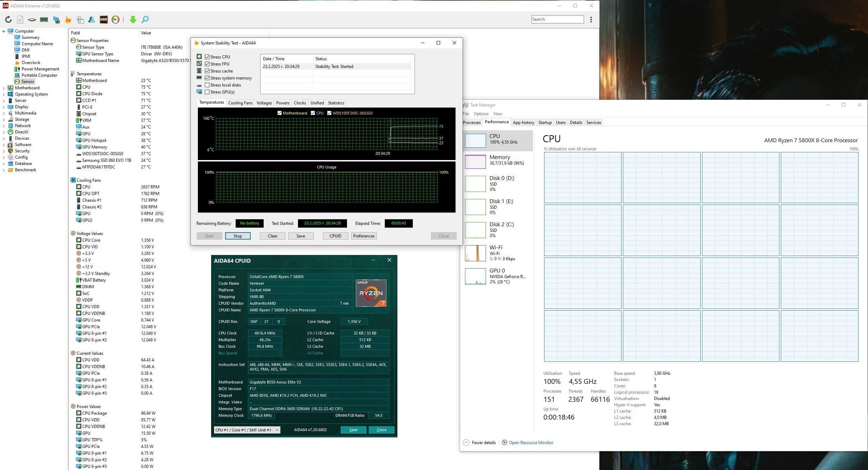868x470 pixels.
Task: Expand the Storage tree node
Action: [x=4, y=119]
